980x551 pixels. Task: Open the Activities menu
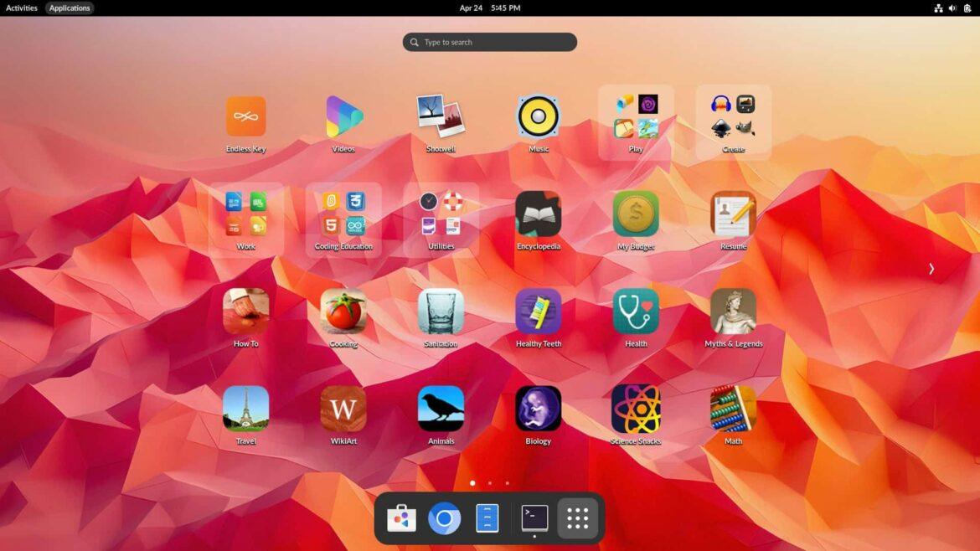coord(21,8)
